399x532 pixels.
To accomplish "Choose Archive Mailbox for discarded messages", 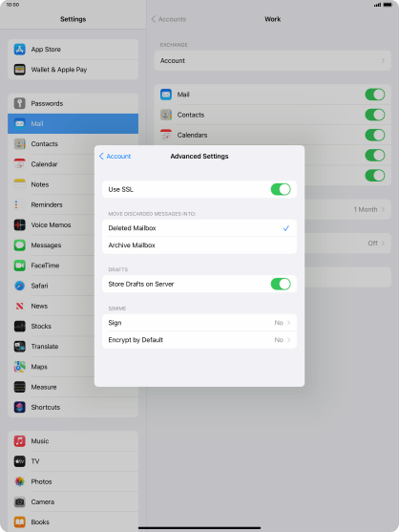I will point(199,245).
